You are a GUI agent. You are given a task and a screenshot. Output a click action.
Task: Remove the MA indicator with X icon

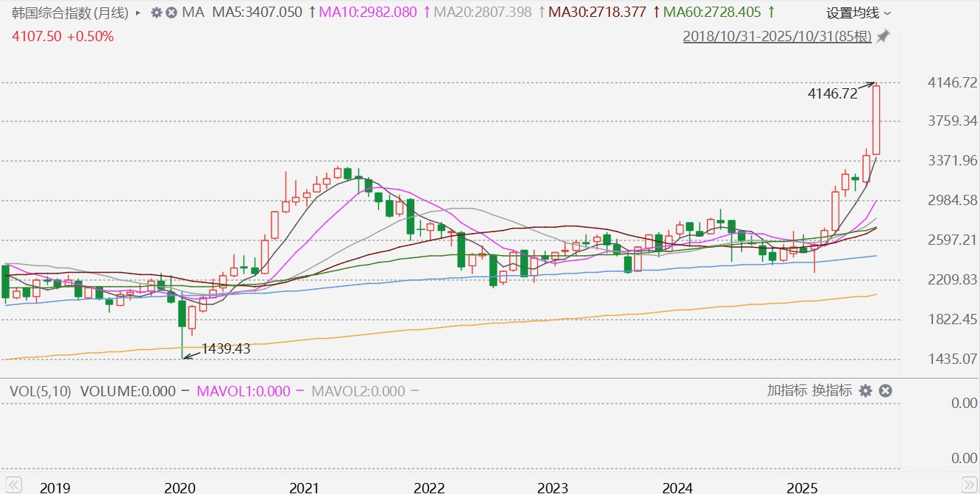(x=171, y=12)
